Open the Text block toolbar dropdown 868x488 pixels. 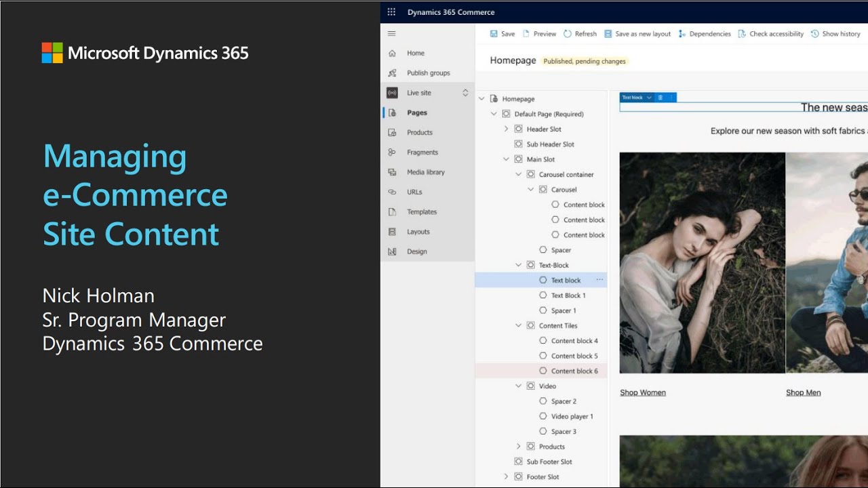coord(649,98)
